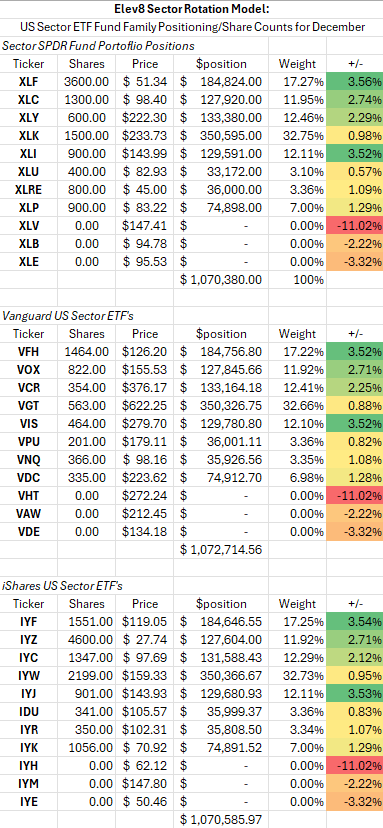Select VGT price $622.25 cell
Screen dimensions: 383x828
click(145, 406)
